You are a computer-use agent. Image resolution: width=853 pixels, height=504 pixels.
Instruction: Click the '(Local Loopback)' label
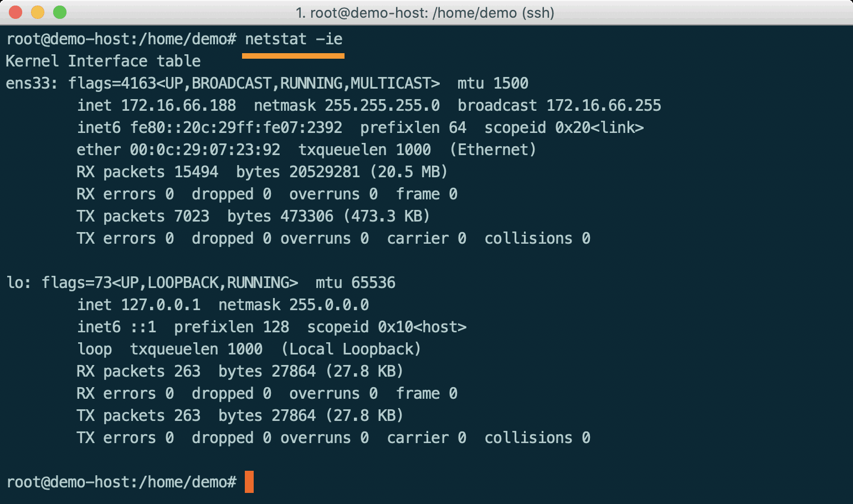[x=351, y=349]
